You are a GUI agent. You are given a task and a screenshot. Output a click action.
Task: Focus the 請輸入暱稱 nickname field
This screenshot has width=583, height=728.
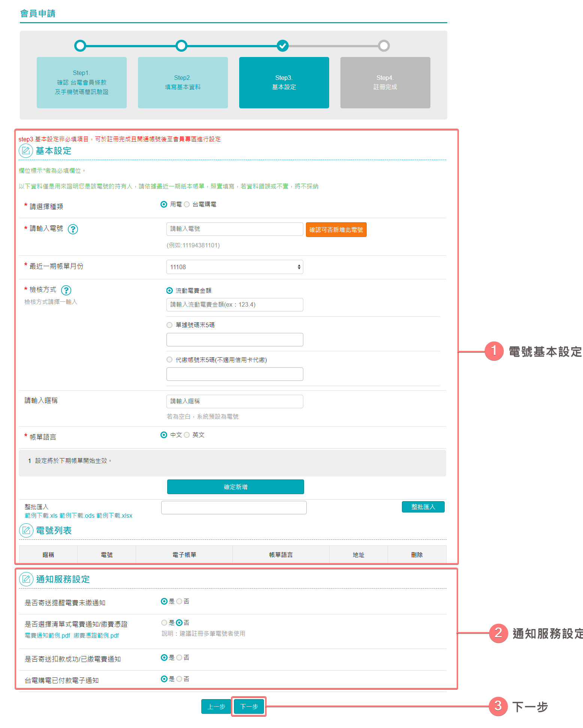click(235, 401)
